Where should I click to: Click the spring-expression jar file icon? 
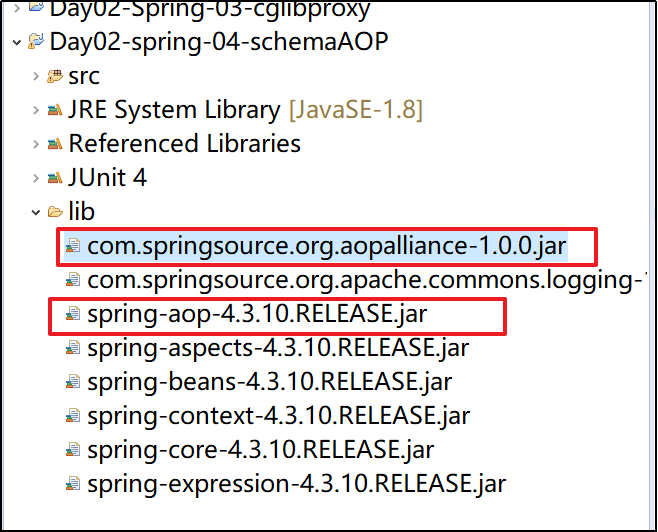(73, 484)
